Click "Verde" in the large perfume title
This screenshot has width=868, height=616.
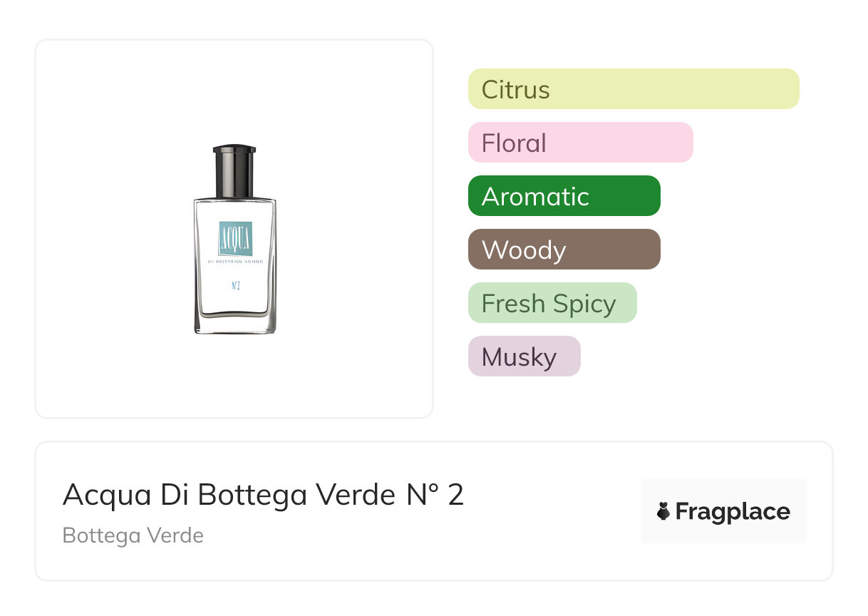click(354, 495)
